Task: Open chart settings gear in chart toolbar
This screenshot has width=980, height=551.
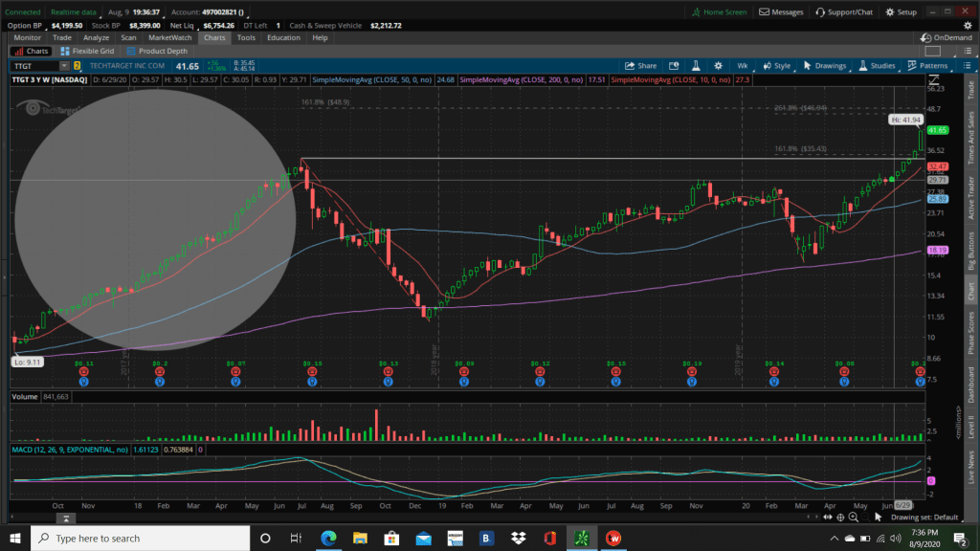Action: [x=720, y=66]
